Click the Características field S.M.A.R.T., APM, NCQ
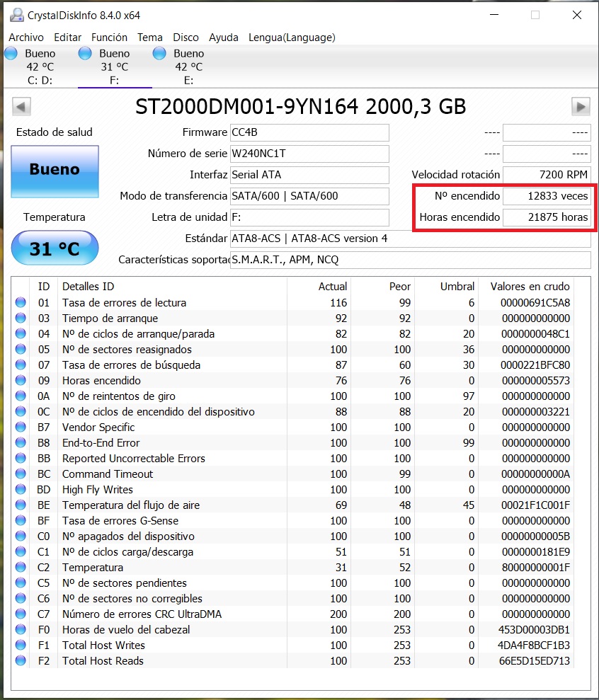This screenshot has height=700, width=599. tap(411, 260)
